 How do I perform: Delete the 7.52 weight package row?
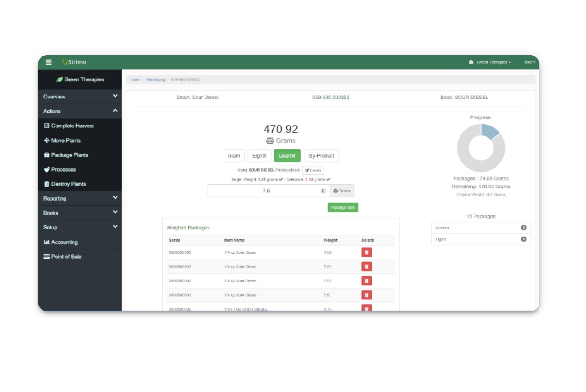tap(366, 266)
